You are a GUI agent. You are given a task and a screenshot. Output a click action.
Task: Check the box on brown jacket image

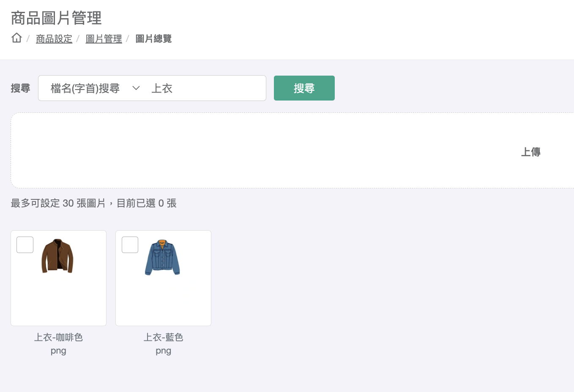[25, 245]
